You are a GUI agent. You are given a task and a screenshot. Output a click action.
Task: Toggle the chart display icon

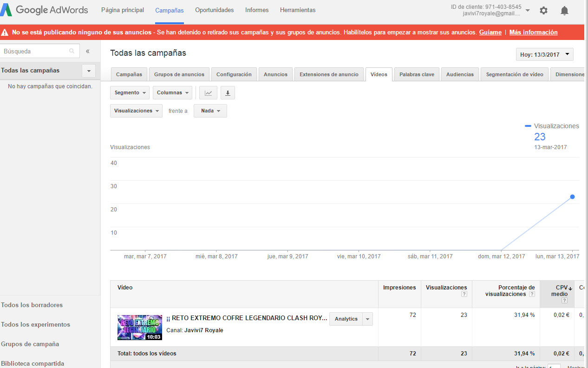(x=208, y=93)
